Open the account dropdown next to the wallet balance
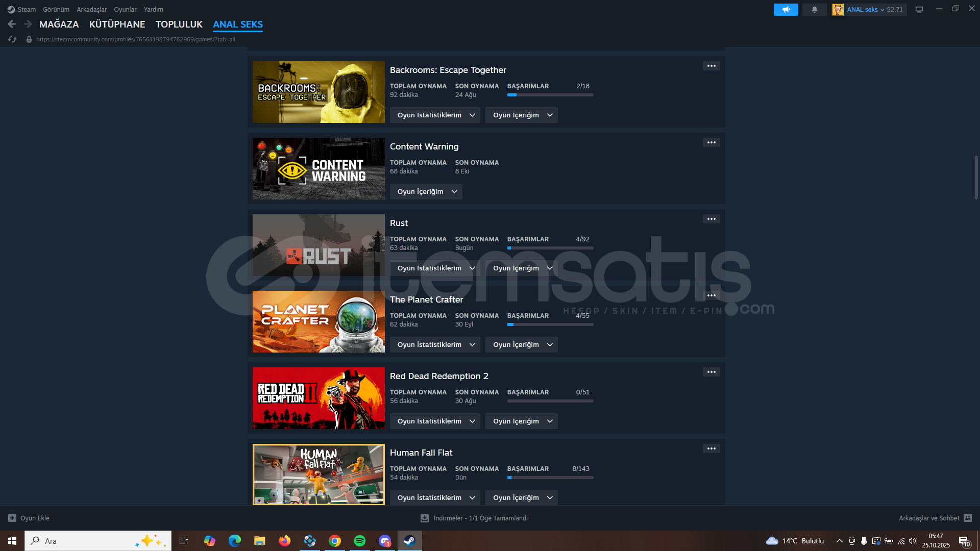 [x=882, y=10]
